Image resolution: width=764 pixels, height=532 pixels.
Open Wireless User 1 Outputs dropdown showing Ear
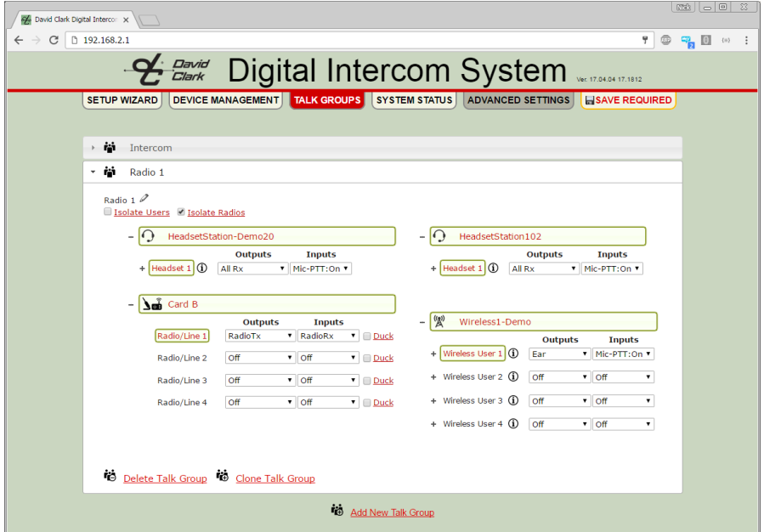coord(560,354)
